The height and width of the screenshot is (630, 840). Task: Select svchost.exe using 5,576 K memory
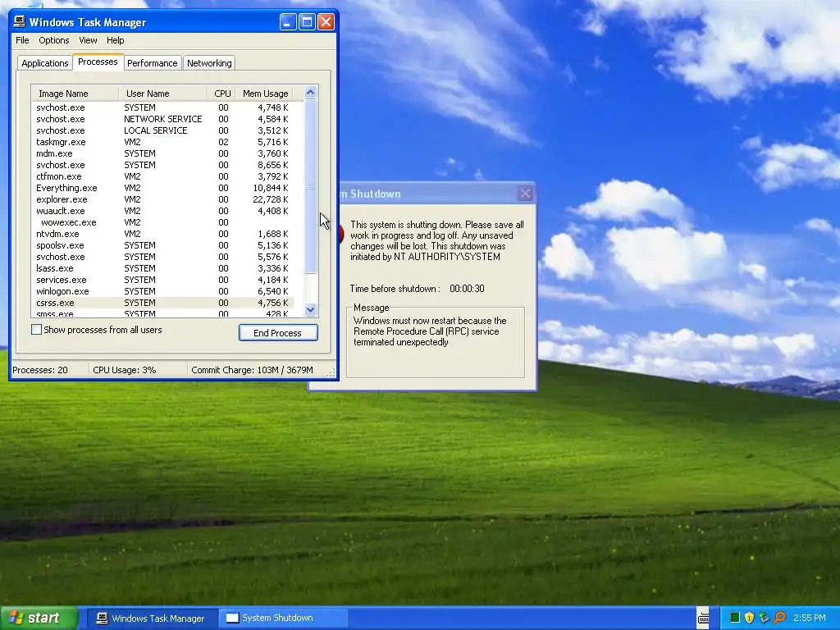(162, 257)
